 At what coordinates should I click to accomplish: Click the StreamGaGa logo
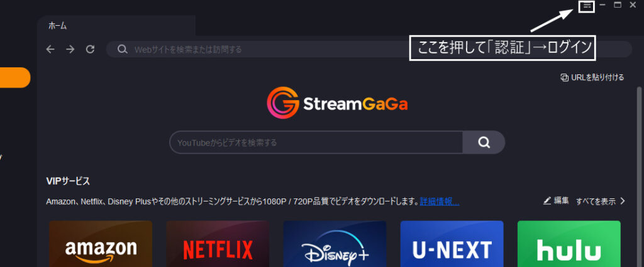pyautogui.click(x=337, y=103)
